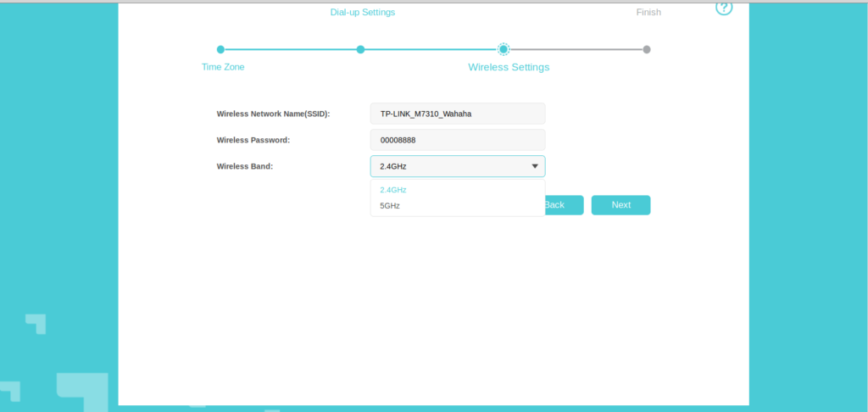Focus the Wireless Password field
The image size is (868, 412).
pos(458,140)
